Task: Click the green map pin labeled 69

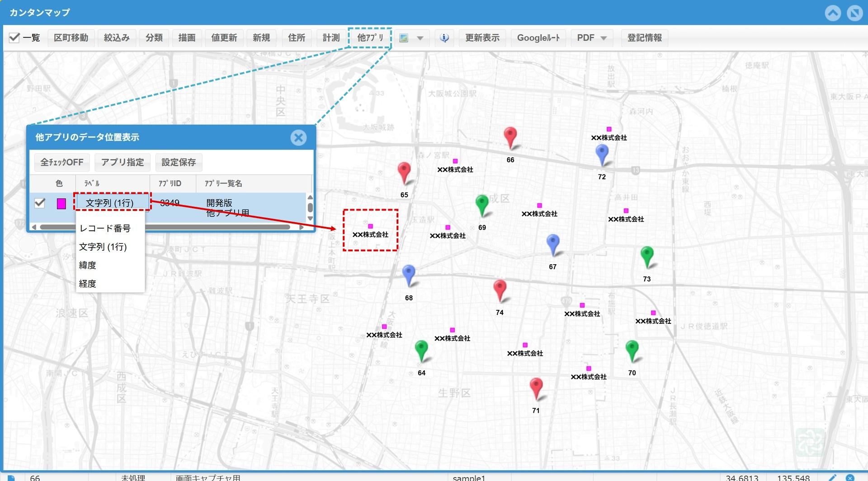Action: coord(482,205)
